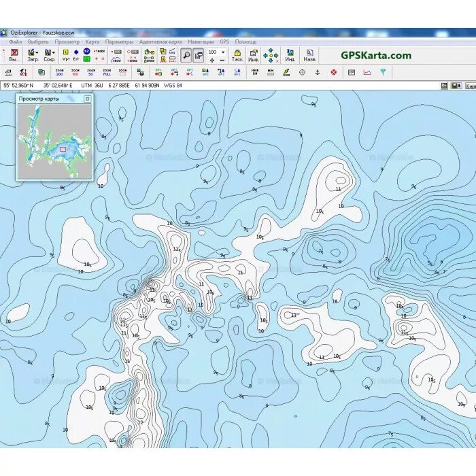Click the cyan filter funnel icon

pos(383,72)
